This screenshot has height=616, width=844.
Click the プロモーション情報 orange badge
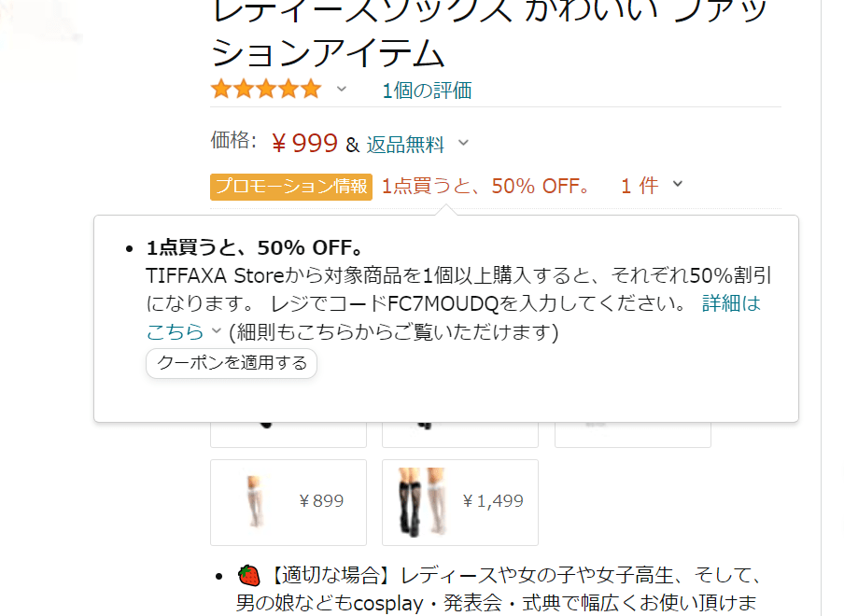click(291, 187)
